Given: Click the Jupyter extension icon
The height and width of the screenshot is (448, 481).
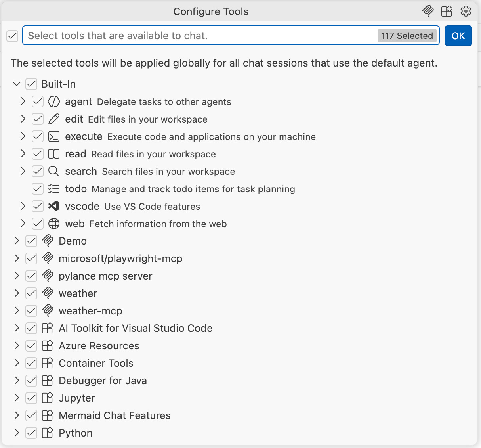Looking at the screenshot, I should pos(48,398).
